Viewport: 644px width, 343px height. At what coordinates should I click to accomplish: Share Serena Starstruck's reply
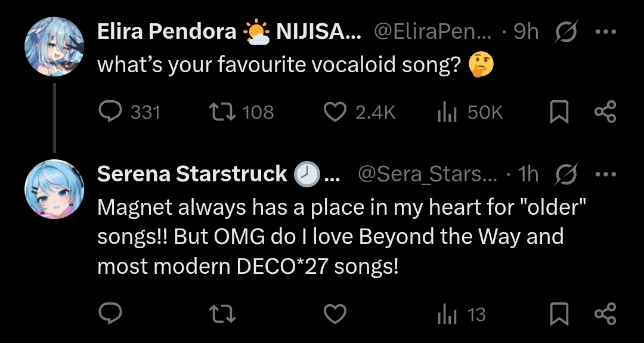[605, 314]
